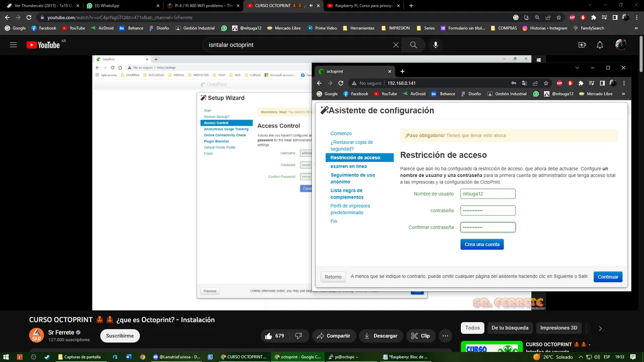Subscribe with the Suscribirme button
The height and width of the screenshot is (362, 644).
tap(120, 336)
